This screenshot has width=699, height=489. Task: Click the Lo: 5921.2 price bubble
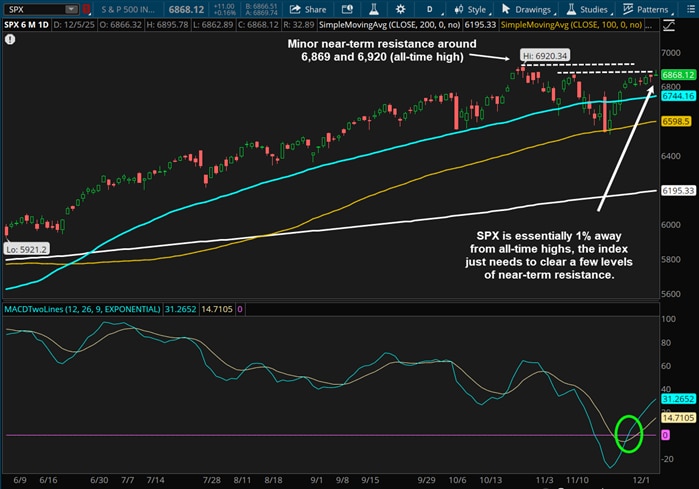(26, 249)
